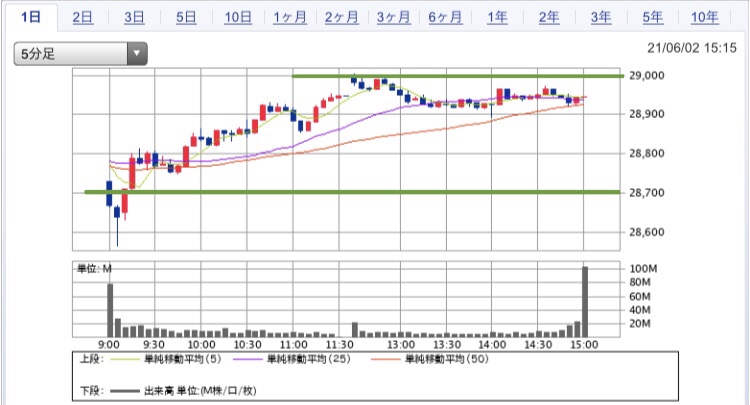Viewport: 750px width, 405px height.
Task: Click the 単純移動平均(25) legend entry
Action: click(309, 359)
